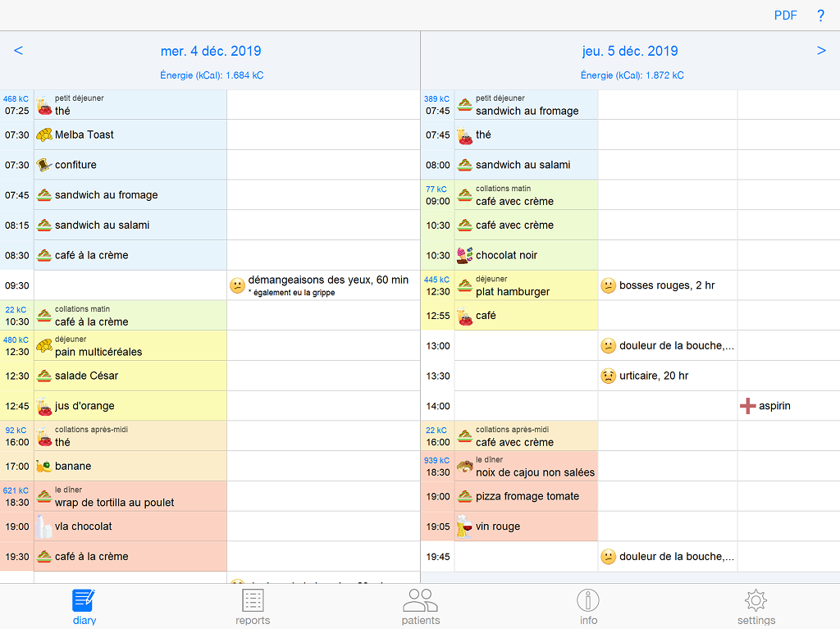Go to previous day with left arrow
This screenshot has width=840, height=629.
(18, 50)
